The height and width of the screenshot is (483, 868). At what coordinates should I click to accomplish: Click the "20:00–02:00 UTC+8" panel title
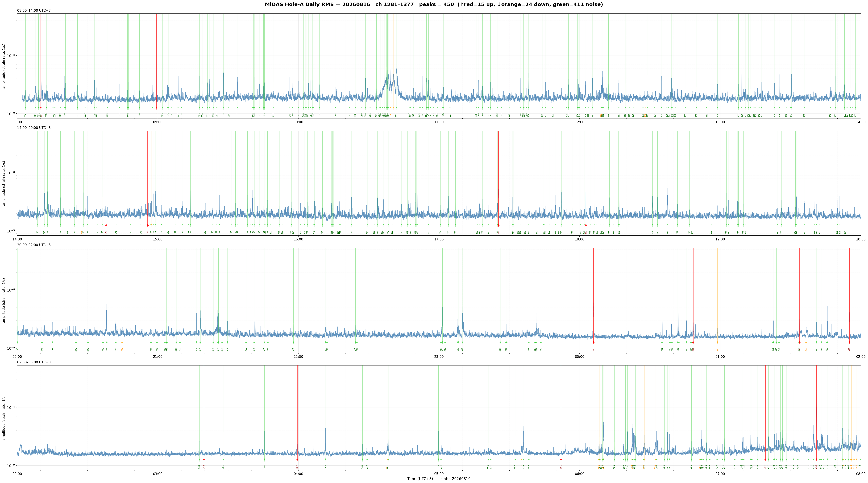(x=34, y=245)
